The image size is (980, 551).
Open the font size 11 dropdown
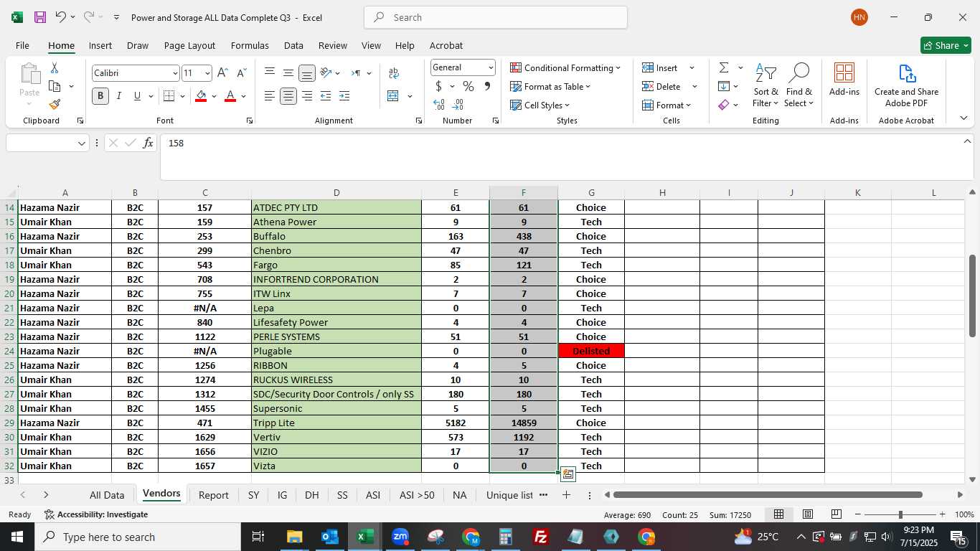click(207, 73)
